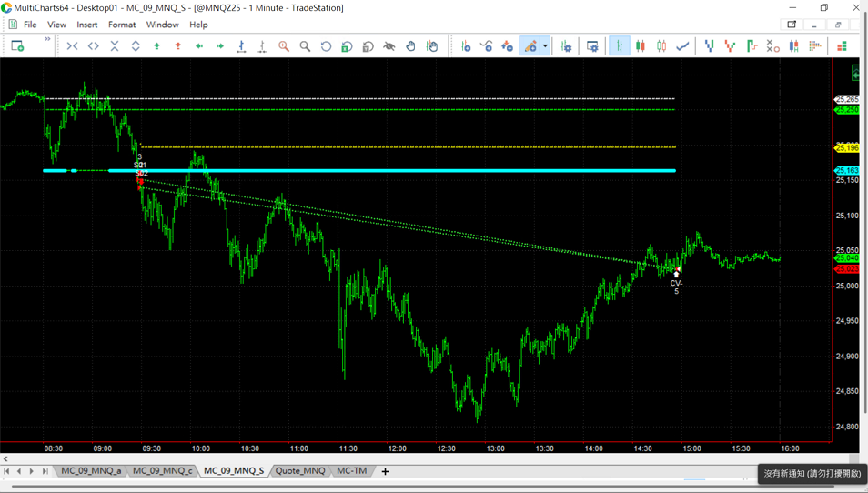The width and height of the screenshot is (868, 493).
Task: Select the red-green V-shaped chart type
Action: click(x=731, y=46)
